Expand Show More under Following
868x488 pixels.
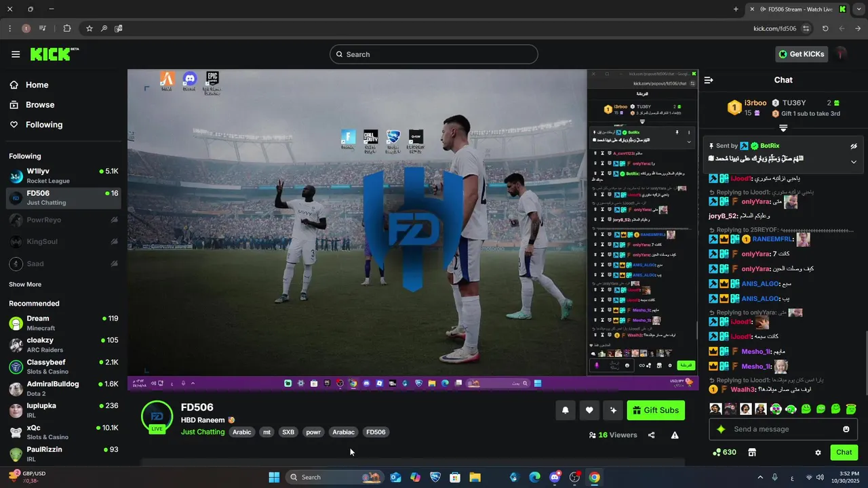[25, 285]
